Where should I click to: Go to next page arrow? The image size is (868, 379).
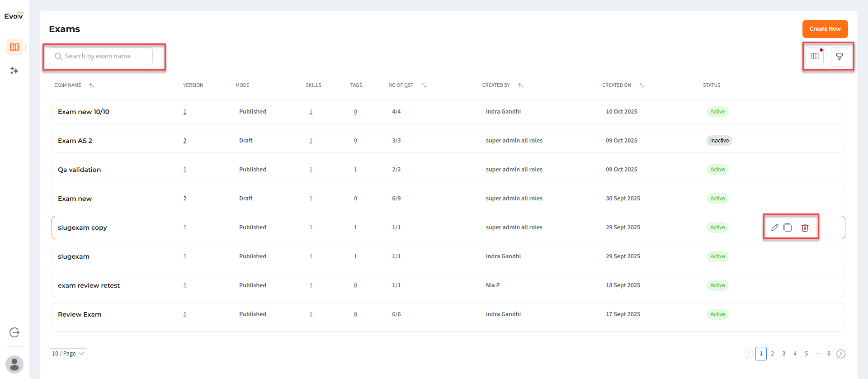[x=841, y=354]
